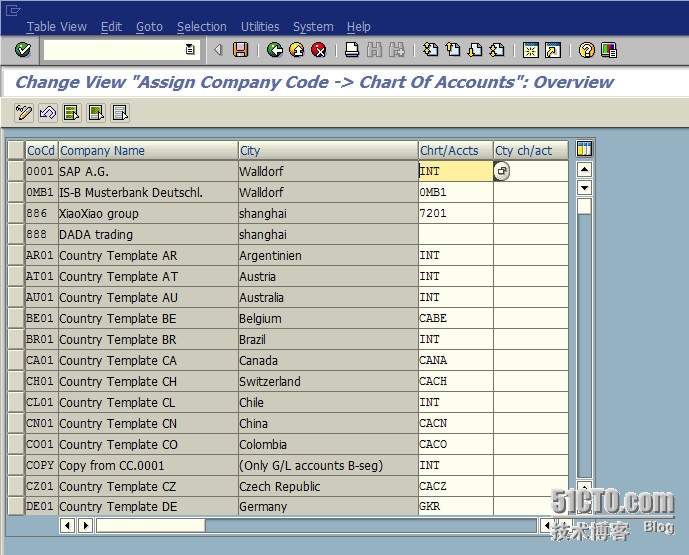689x555 pixels.
Task: Click the empty Chrt/Accts field for DADA trading
Action: pyautogui.click(x=456, y=234)
